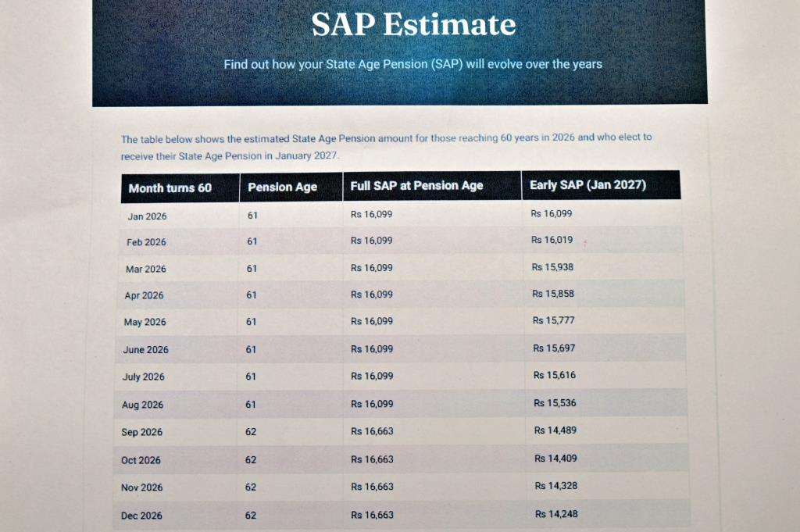This screenshot has width=800, height=532.
Task: Click the Rs 15,536 value for Aug 2026
Action: [x=555, y=403]
